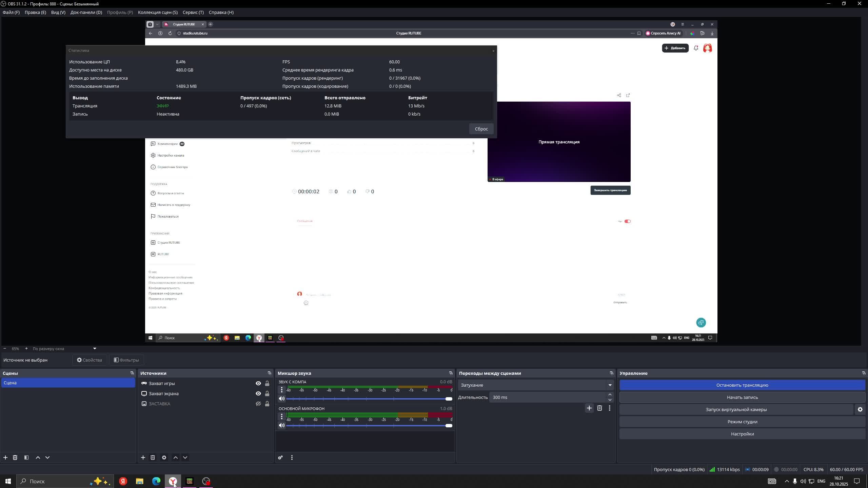Open advanced audio properties gears icon
This screenshot has width=868, height=488.
(280, 457)
